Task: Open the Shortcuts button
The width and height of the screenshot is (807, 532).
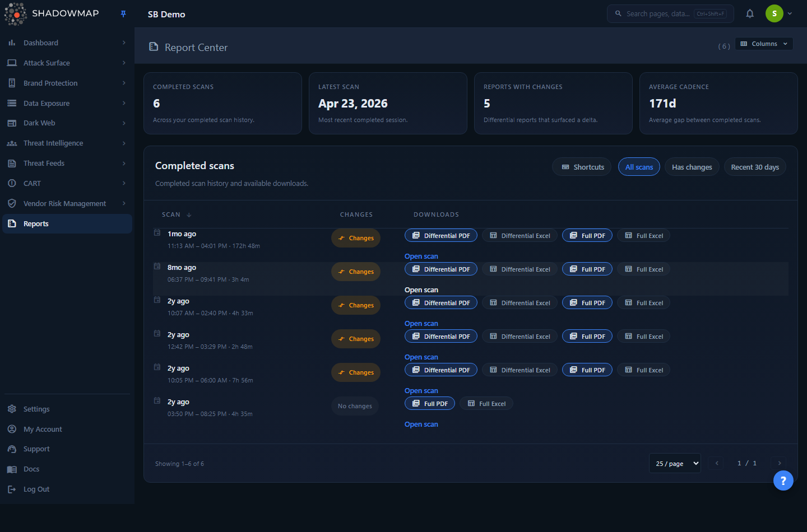Action: tap(582, 167)
